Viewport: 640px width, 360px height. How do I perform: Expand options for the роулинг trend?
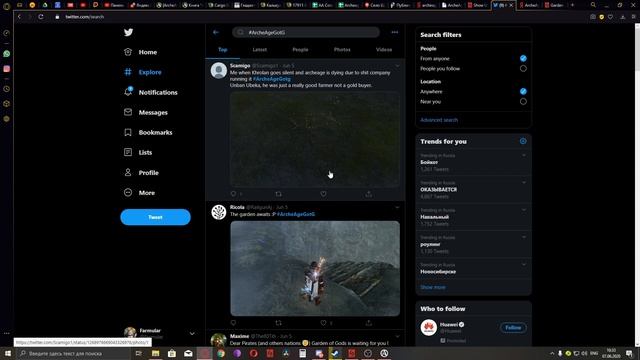click(524, 237)
